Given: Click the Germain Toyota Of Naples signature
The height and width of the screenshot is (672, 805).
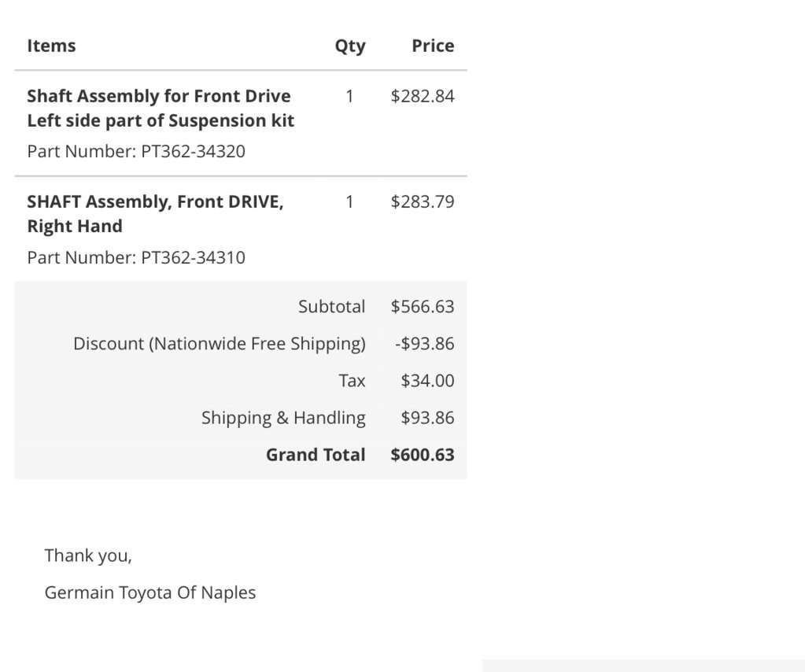Looking at the screenshot, I should click(x=150, y=593).
